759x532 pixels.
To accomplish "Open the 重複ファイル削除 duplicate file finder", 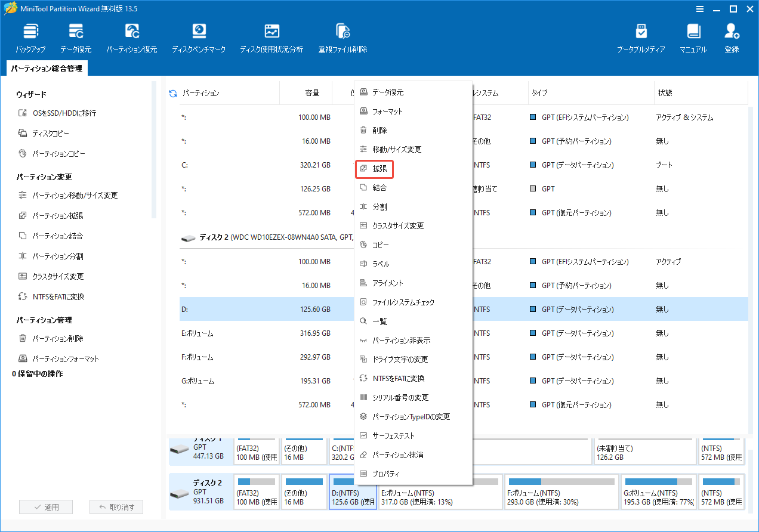I will (343, 36).
